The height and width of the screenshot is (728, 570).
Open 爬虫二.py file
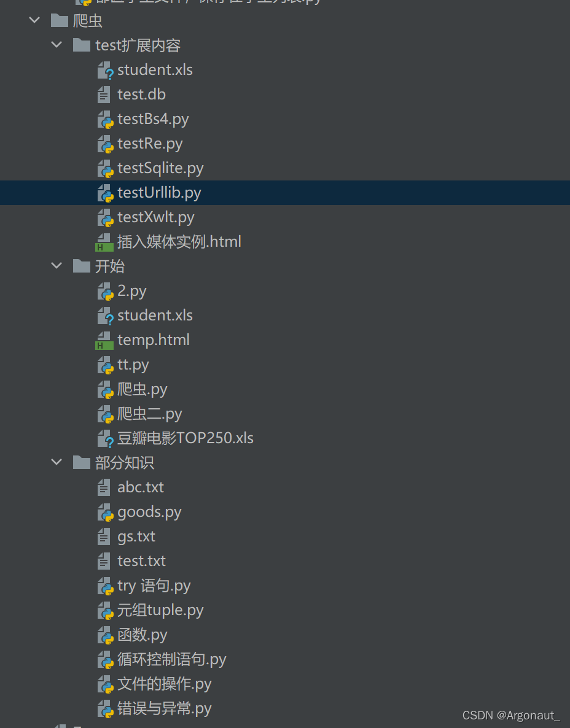click(149, 414)
